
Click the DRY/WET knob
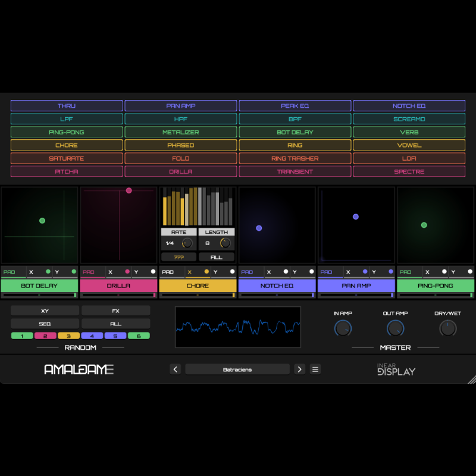click(448, 328)
